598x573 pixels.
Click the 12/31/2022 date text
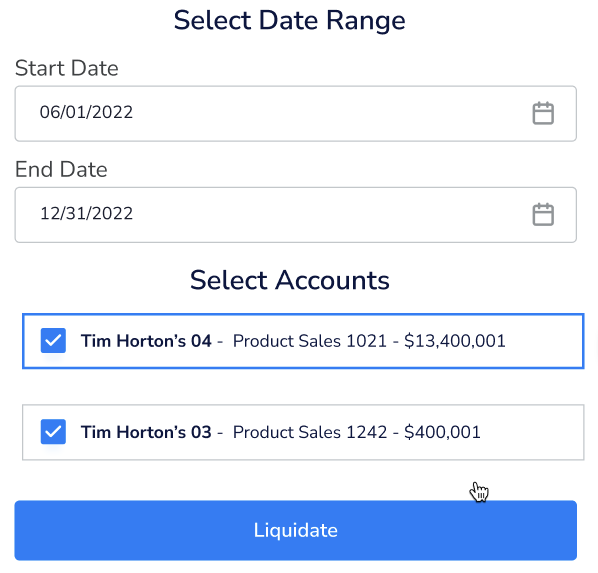point(86,214)
